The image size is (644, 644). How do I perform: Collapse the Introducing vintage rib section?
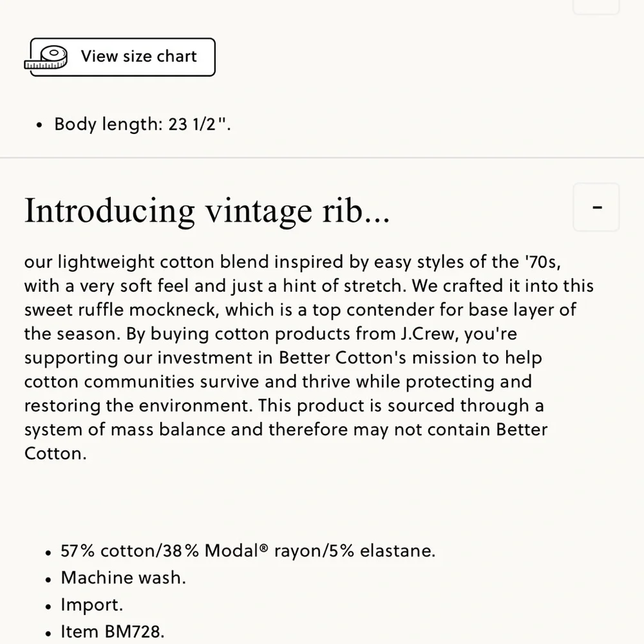[x=596, y=207]
